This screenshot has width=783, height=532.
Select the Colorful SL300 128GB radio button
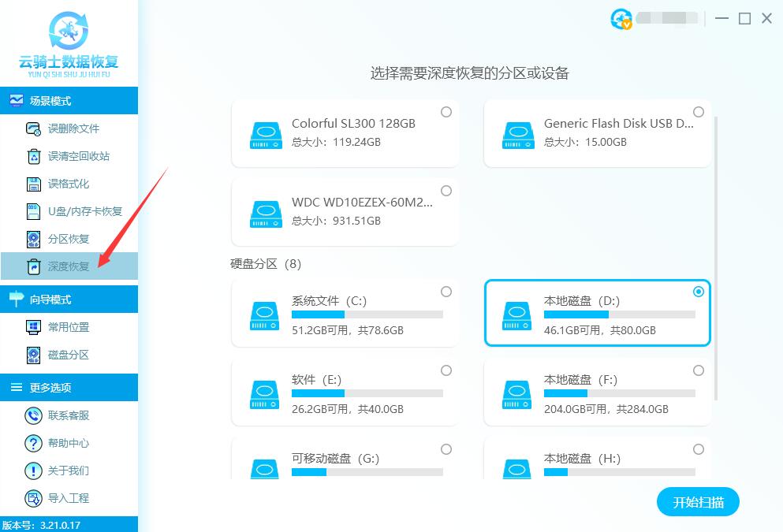pos(446,112)
